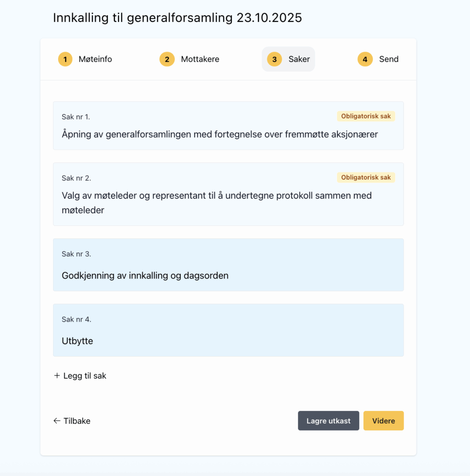The height and width of the screenshot is (476, 470).
Task: Jump to the Send step label
Action: click(x=389, y=59)
